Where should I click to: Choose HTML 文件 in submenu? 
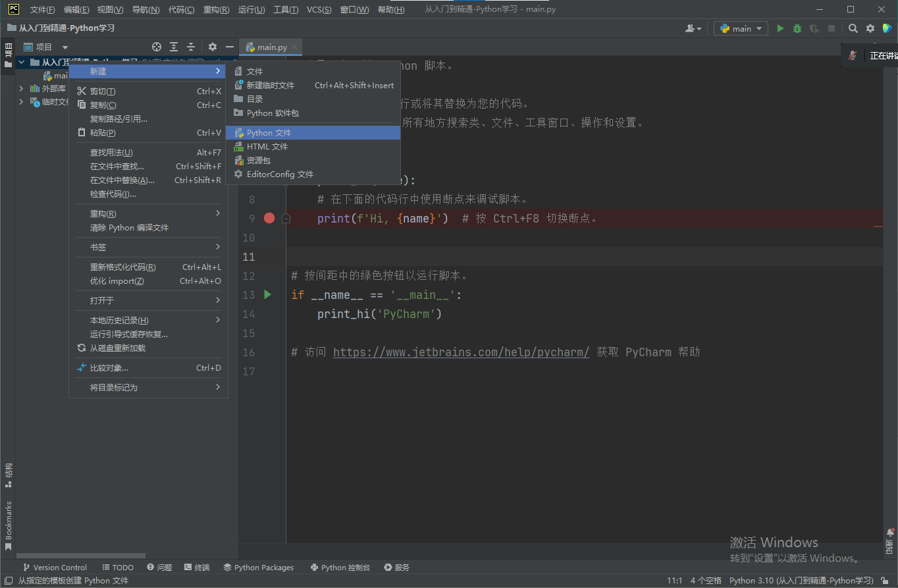pos(313,147)
